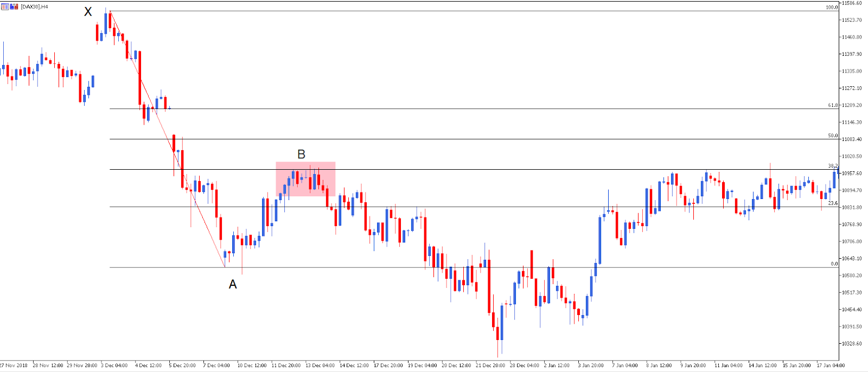Image resolution: width=868 pixels, height=372 pixels.
Task: Click the 8 Jan 12:00 time label
Action: (659, 365)
